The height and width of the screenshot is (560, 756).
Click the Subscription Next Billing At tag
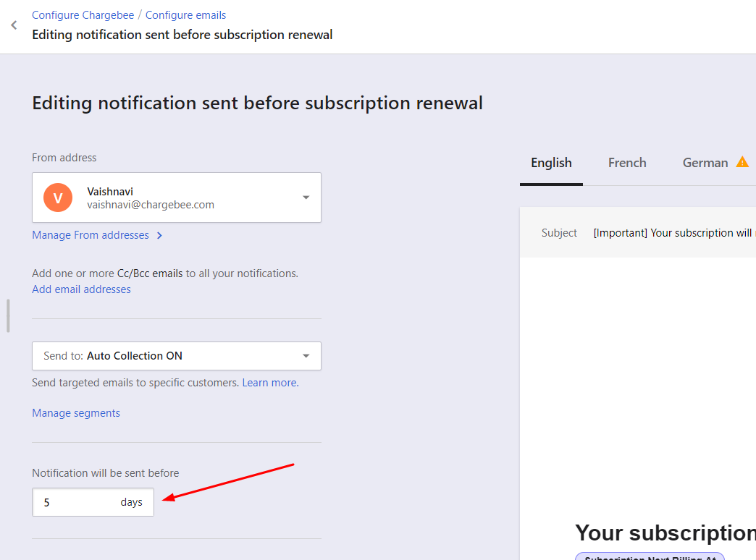point(650,556)
